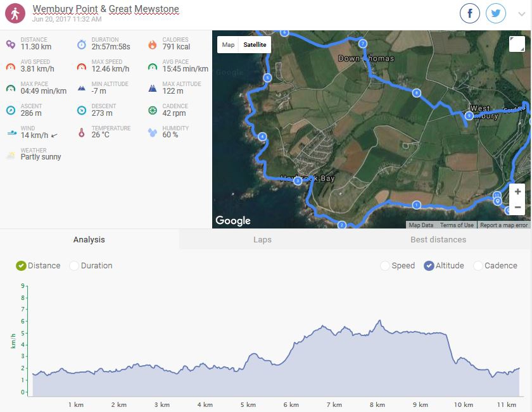Zoom out on the map
532x412 pixels.
tap(517, 207)
